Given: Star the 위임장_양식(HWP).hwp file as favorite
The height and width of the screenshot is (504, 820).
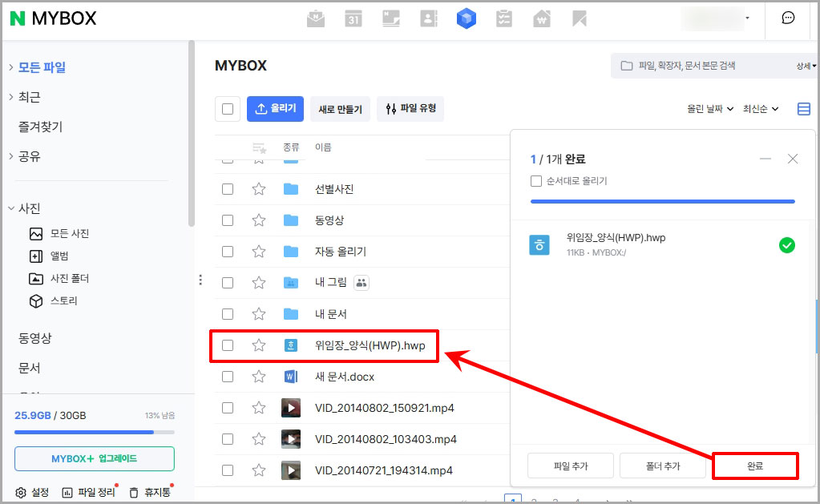Looking at the screenshot, I should tap(258, 345).
